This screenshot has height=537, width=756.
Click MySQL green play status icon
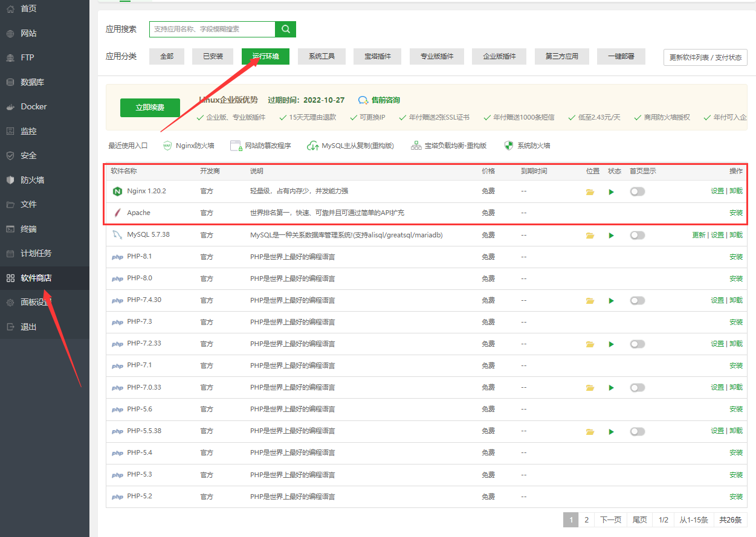tap(612, 236)
